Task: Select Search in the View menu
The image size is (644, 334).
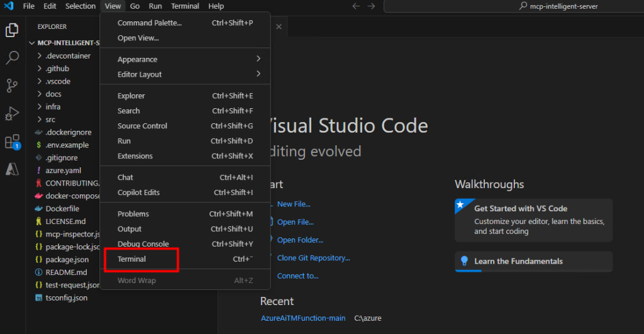Action: coord(185,111)
